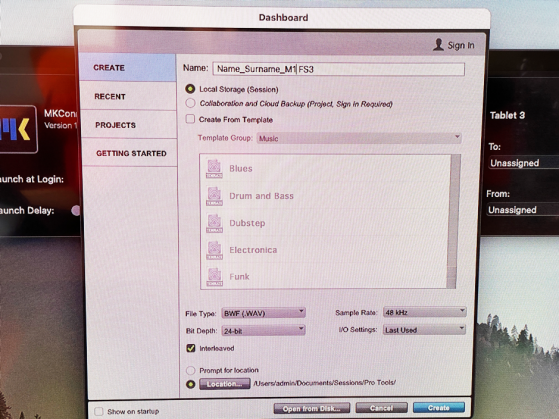Open the Sample Rate 48 kHz dropdown
This screenshot has width=559, height=419.
point(425,312)
